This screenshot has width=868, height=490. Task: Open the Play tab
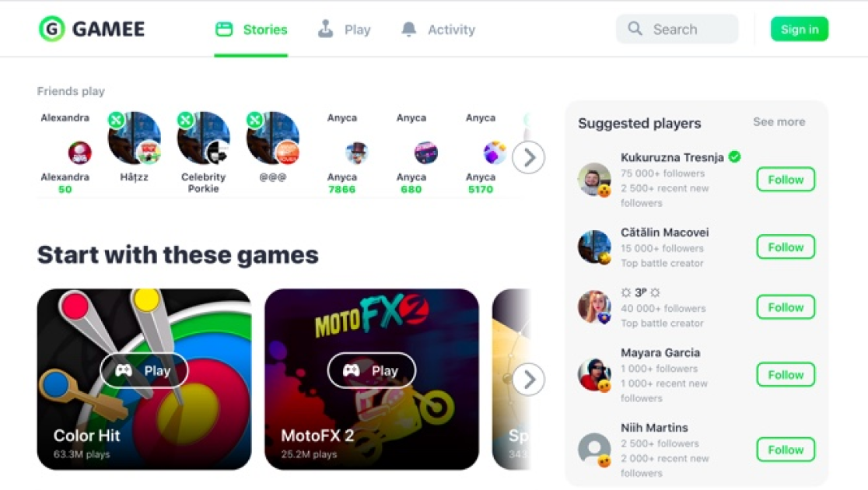345,30
